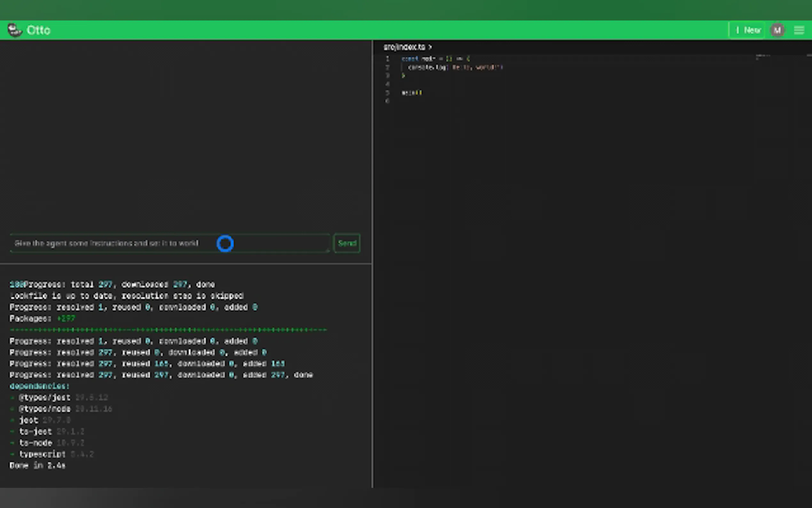Open the M user avatar
This screenshot has height=508, width=812.
click(x=777, y=30)
